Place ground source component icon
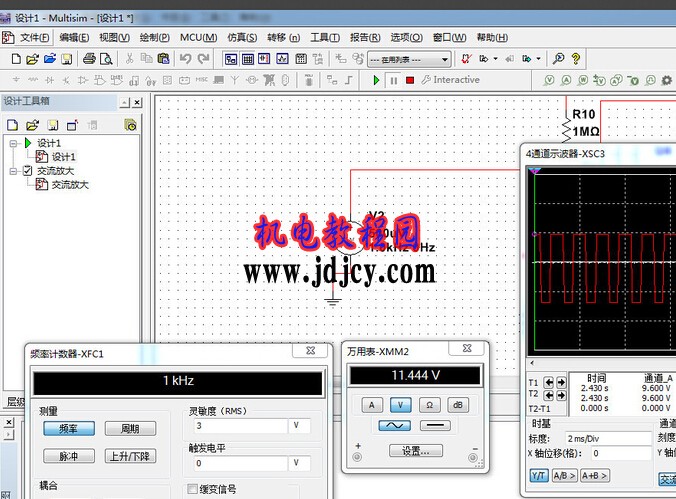 (x=16, y=80)
